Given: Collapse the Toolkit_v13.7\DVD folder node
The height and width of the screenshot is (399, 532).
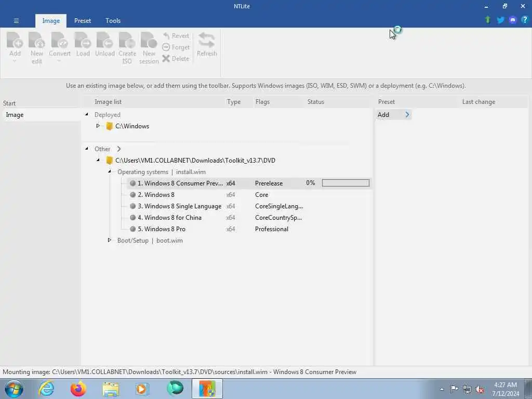Looking at the screenshot, I should [98, 160].
